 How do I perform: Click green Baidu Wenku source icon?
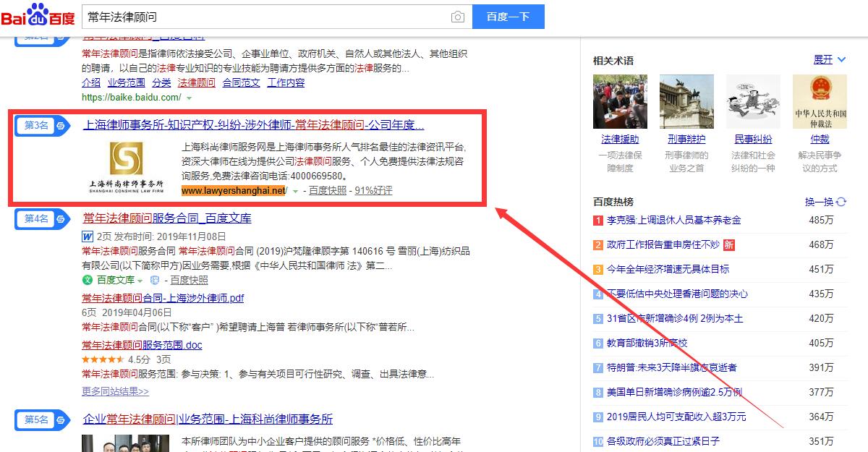[x=88, y=280]
